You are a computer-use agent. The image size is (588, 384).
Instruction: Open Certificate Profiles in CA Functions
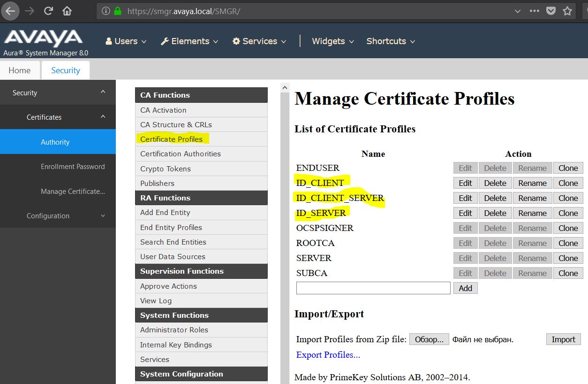pos(201,139)
